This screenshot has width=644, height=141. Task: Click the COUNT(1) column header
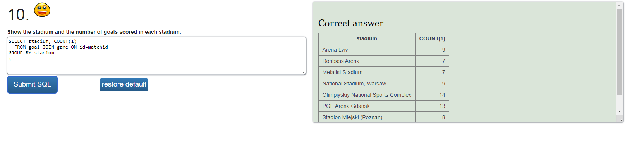coord(432,38)
